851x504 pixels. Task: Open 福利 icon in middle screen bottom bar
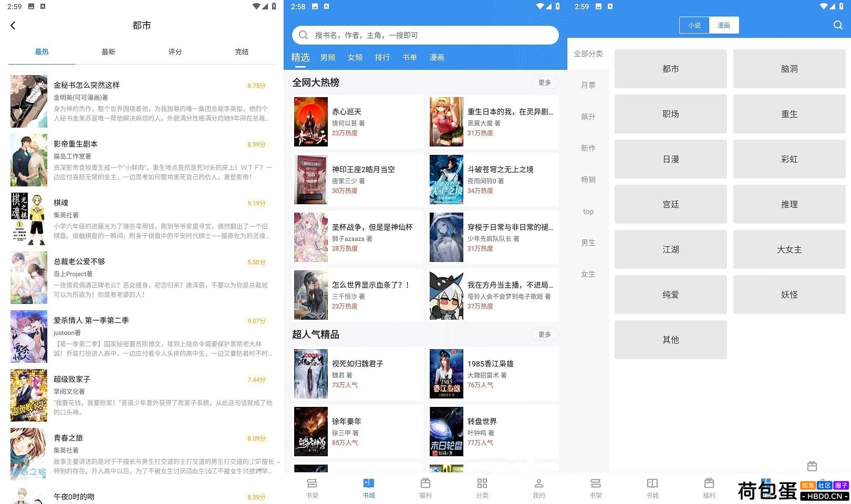tap(426, 483)
